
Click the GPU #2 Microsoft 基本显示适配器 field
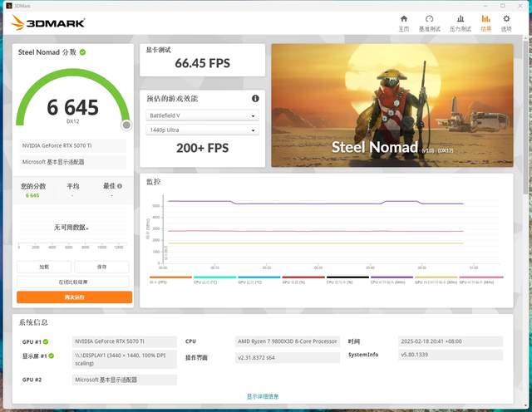125,380
